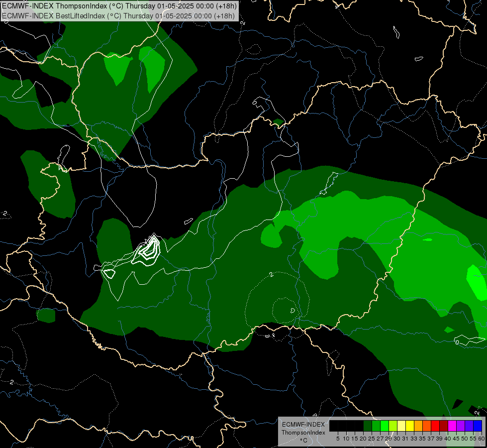Select the purple 45-50 legend swatch
The width and height of the screenshot is (487, 448).
461,426
